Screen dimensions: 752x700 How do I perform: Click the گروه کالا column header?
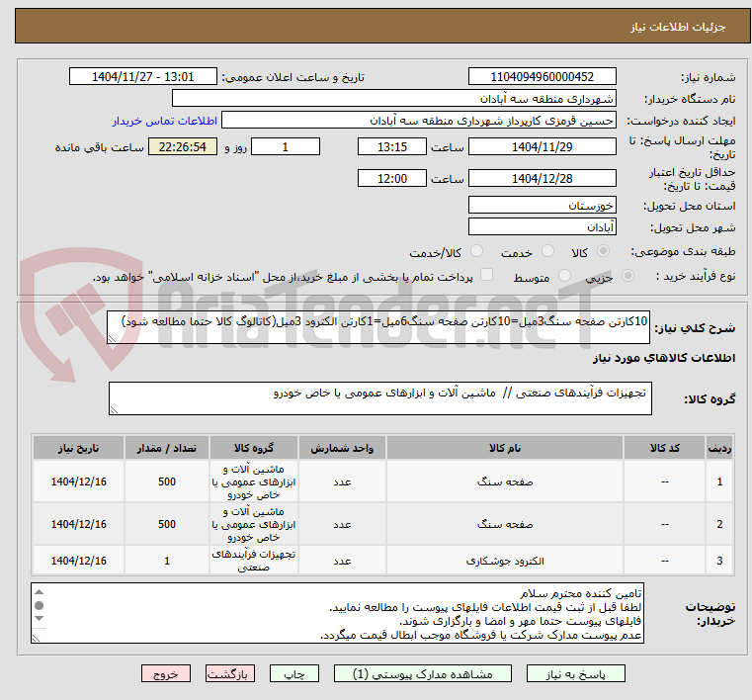pos(254,448)
